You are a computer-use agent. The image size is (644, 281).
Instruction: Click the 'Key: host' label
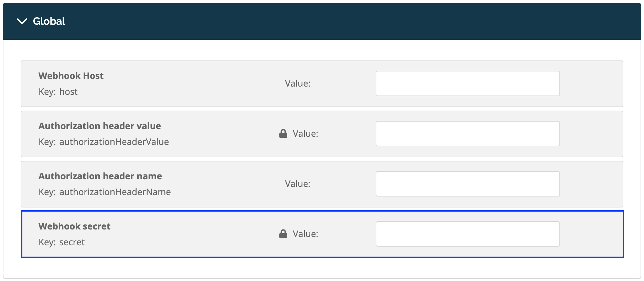pyautogui.click(x=58, y=92)
